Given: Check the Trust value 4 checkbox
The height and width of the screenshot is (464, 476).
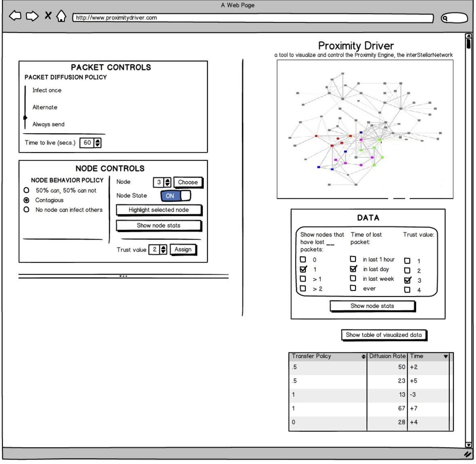Looking at the screenshot, I should [x=407, y=290].
